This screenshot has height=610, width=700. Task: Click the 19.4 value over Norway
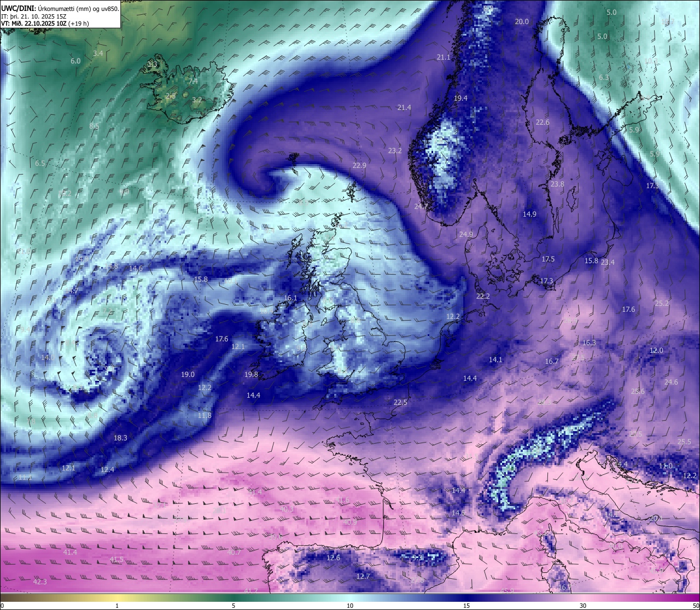tap(461, 98)
